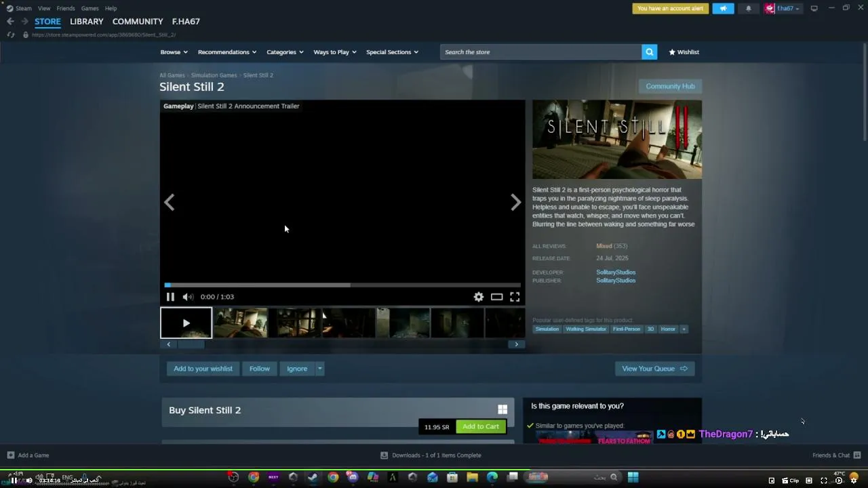Mute the trailer volume speaker icon

pyautogui.click(x=188, y=297)
